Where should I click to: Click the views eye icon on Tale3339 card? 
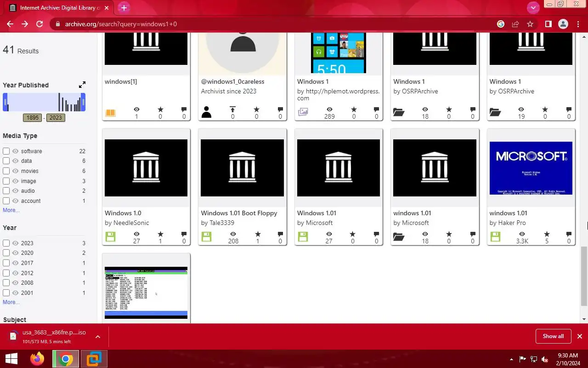pyautogui.click(x=233, y=234)
